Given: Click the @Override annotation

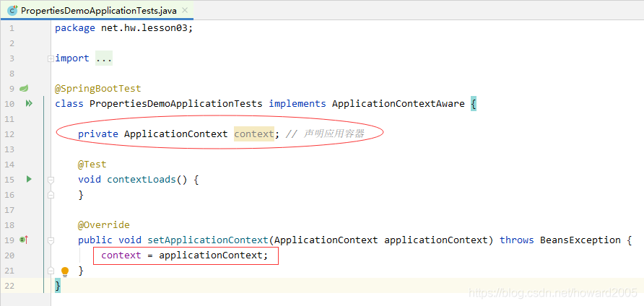Looking at the screenshot, I should click(103, 225).
